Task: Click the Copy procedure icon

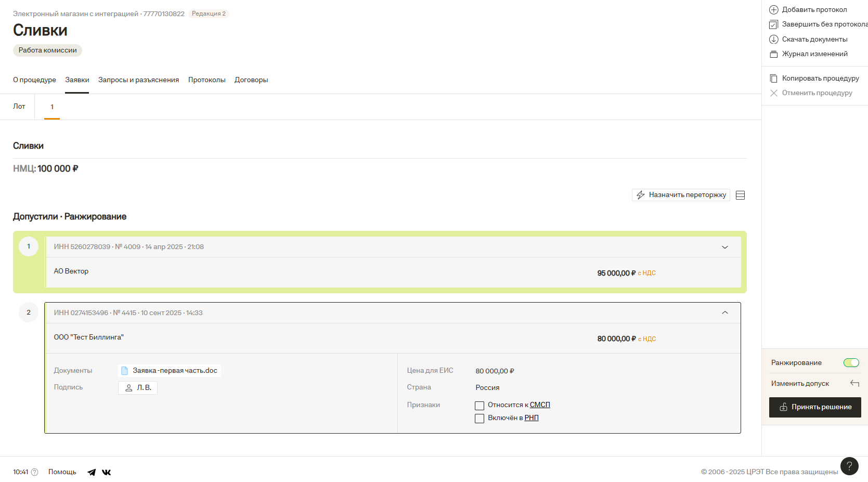Action: [x=773, y=79]
